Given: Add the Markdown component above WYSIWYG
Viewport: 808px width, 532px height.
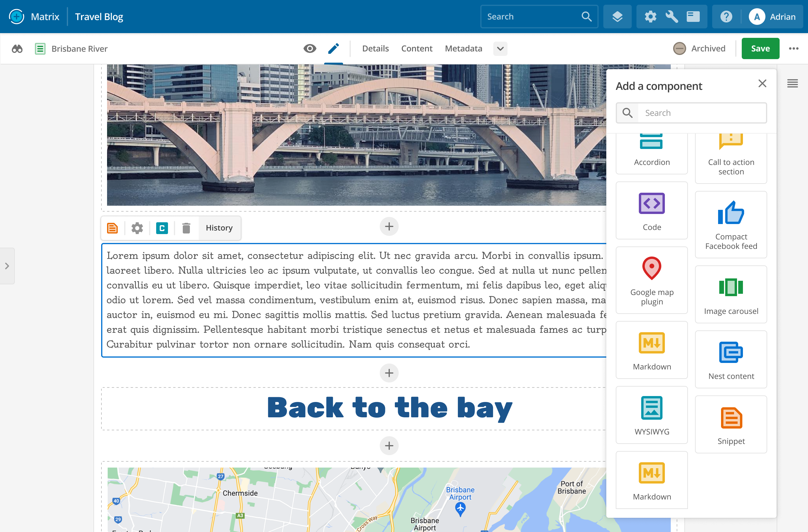Looking at the screenshot, I should click(652, 350).
